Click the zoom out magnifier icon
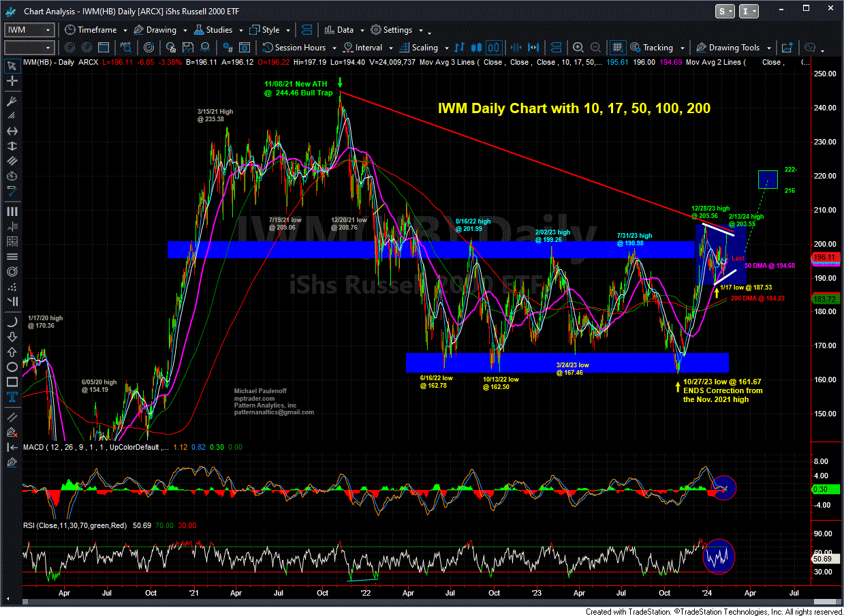 [595, 47]
